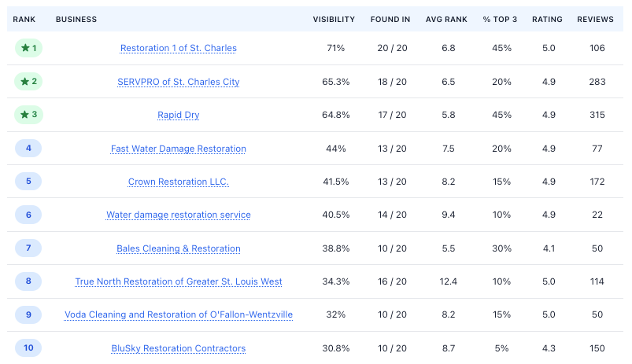Screen dimensions: 632x364
Task: Open Bales Cleaning & Restoration link
Action: (179, 248)
